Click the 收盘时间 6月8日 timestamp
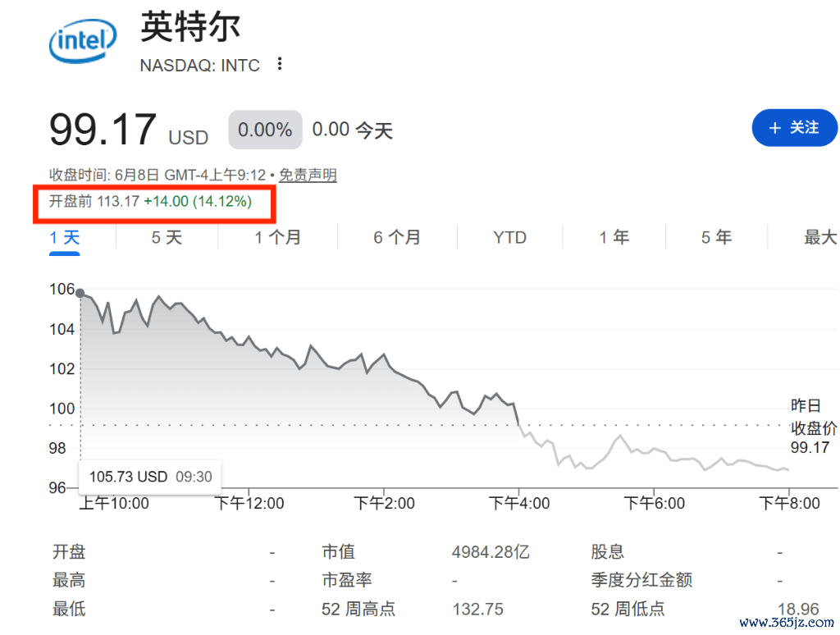840x635 pixels. [157, 176]
